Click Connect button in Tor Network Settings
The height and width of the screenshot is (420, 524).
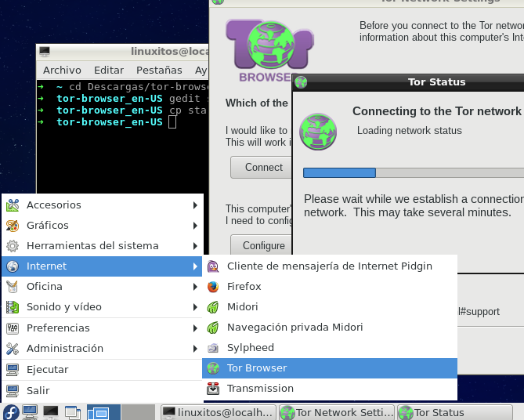(262, 167)
